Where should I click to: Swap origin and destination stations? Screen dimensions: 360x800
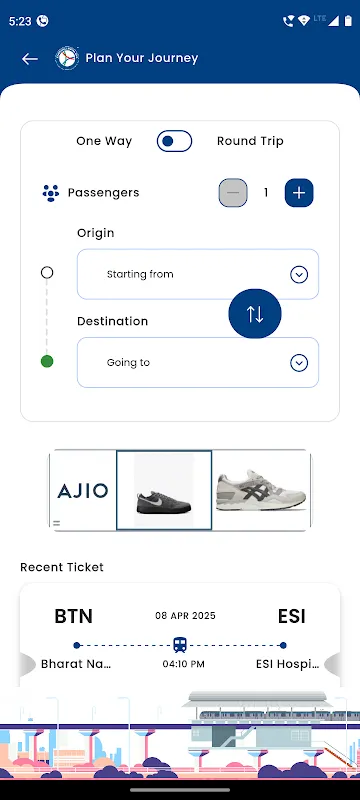click(x=255, y=314)
